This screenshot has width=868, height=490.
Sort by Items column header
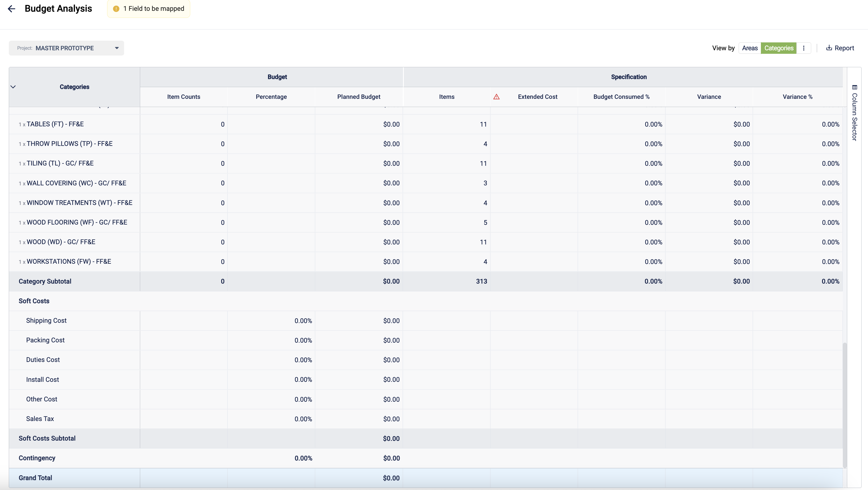click(447, 97)
